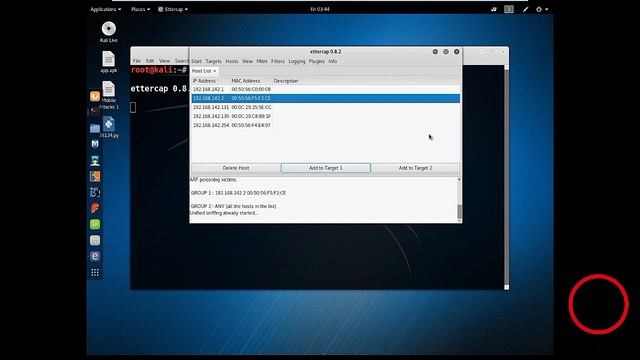This screenshot has height=360, width=640.
Task: Select the Python .py file desktop icon
Action: (x=109, y=127)
